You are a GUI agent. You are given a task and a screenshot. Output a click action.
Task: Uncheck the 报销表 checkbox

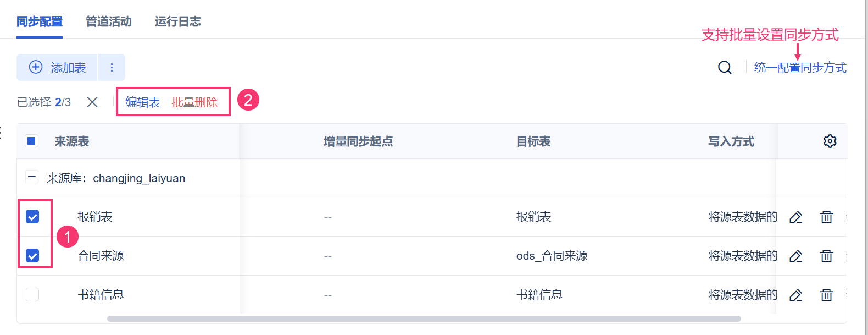point(32,217)
